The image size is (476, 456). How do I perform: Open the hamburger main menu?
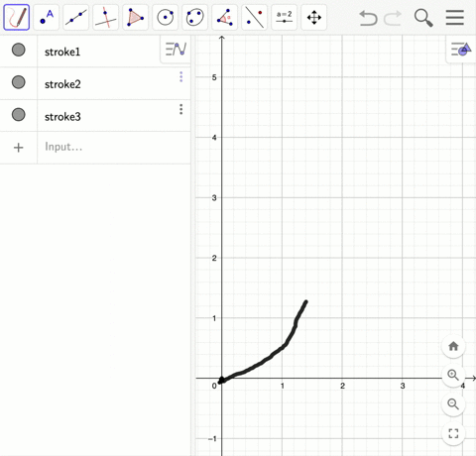(455, 18)
